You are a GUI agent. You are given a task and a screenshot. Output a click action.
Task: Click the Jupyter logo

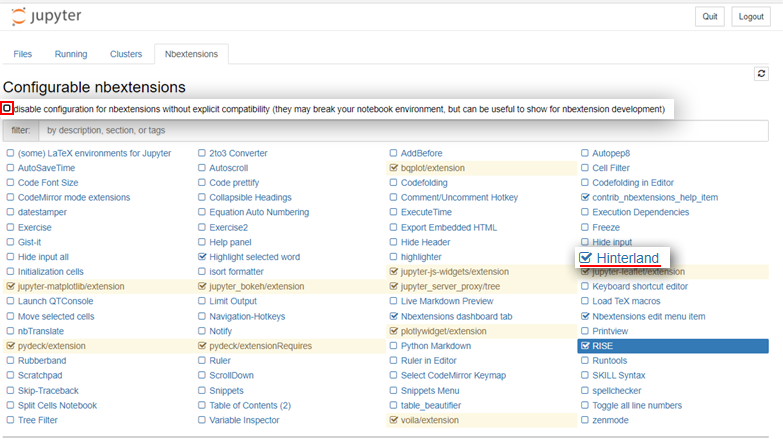(x=46, y=16)
